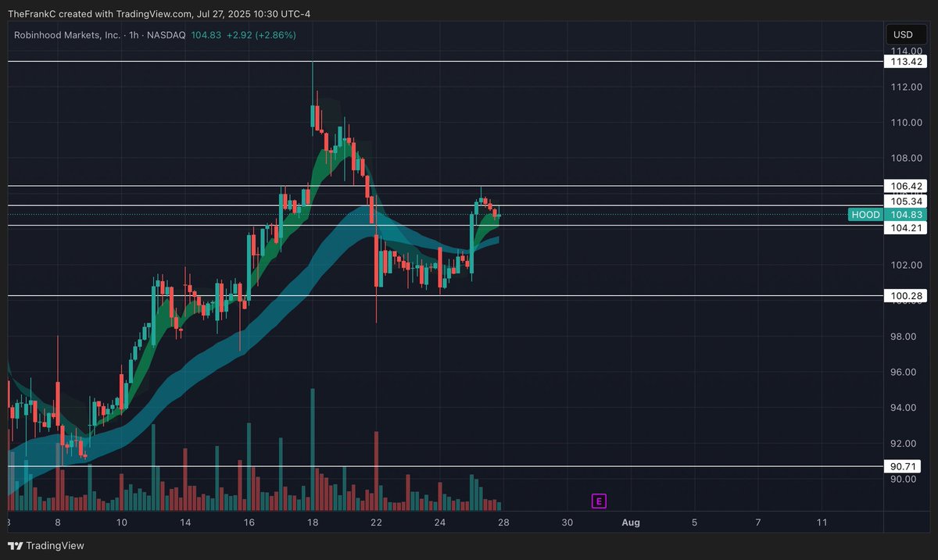Click the TradingView logo at bottom left

coord(46,546)
